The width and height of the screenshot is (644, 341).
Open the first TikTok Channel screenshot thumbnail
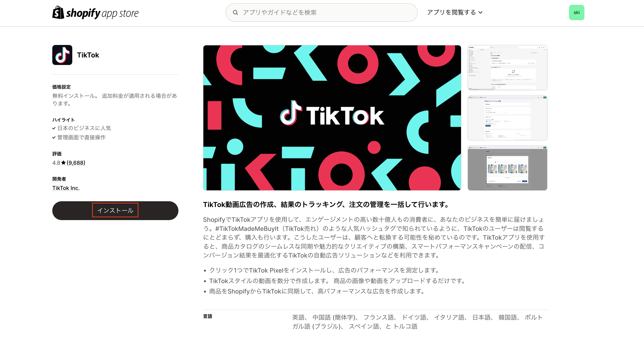click(x=507, y=68)
